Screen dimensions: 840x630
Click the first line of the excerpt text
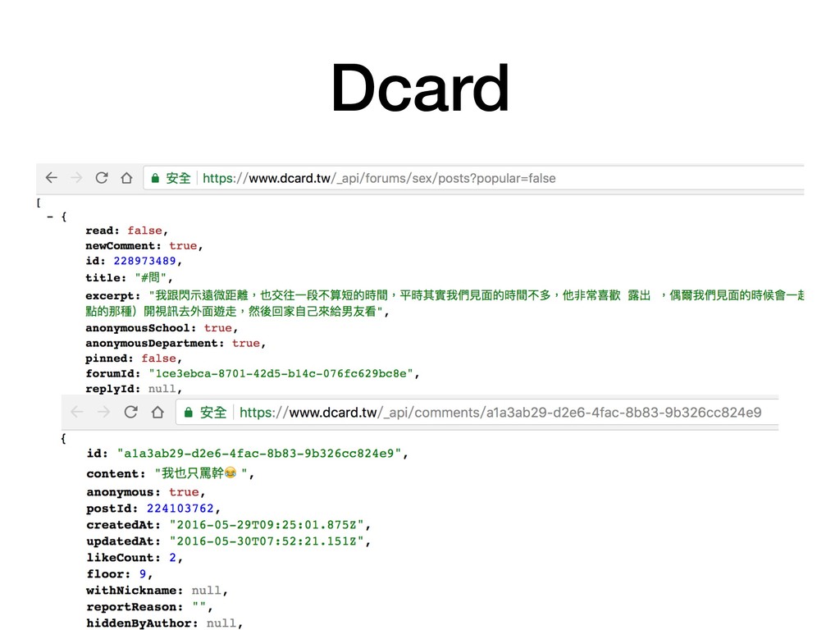[x=477, y=295]
